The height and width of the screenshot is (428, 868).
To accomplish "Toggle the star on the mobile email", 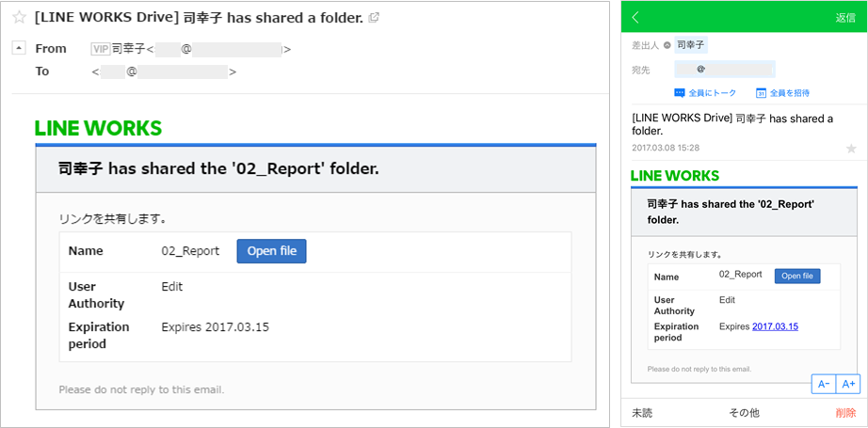I will [x=851, y=149].
